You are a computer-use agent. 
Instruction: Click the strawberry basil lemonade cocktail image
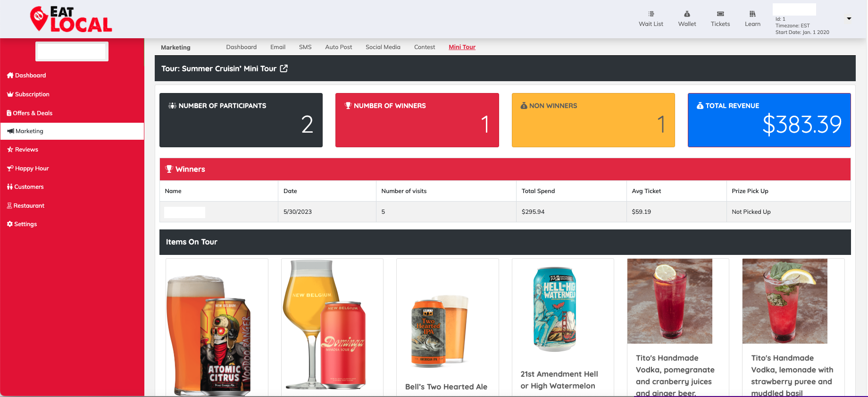tap(785, 301)
